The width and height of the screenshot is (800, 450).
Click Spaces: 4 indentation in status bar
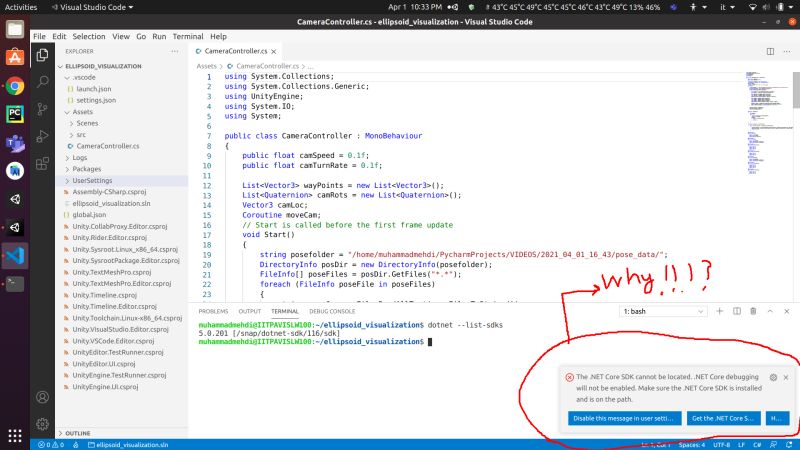pos(692,445)
